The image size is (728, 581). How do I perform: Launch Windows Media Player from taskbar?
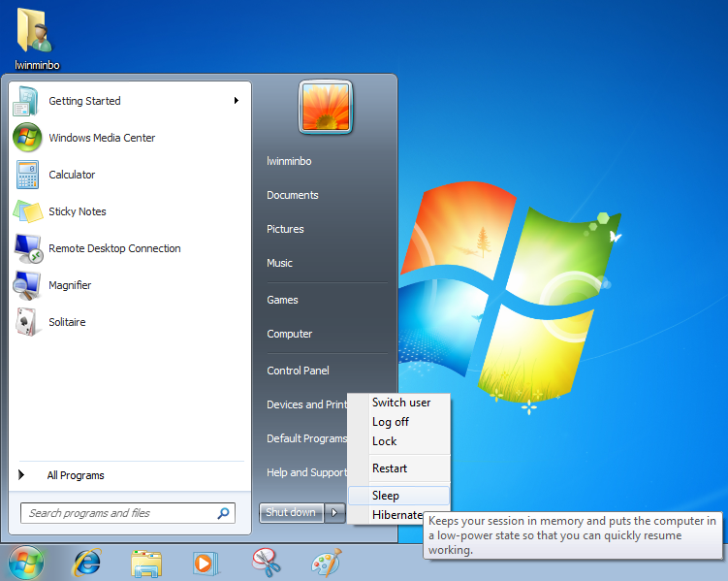point(206,564)
